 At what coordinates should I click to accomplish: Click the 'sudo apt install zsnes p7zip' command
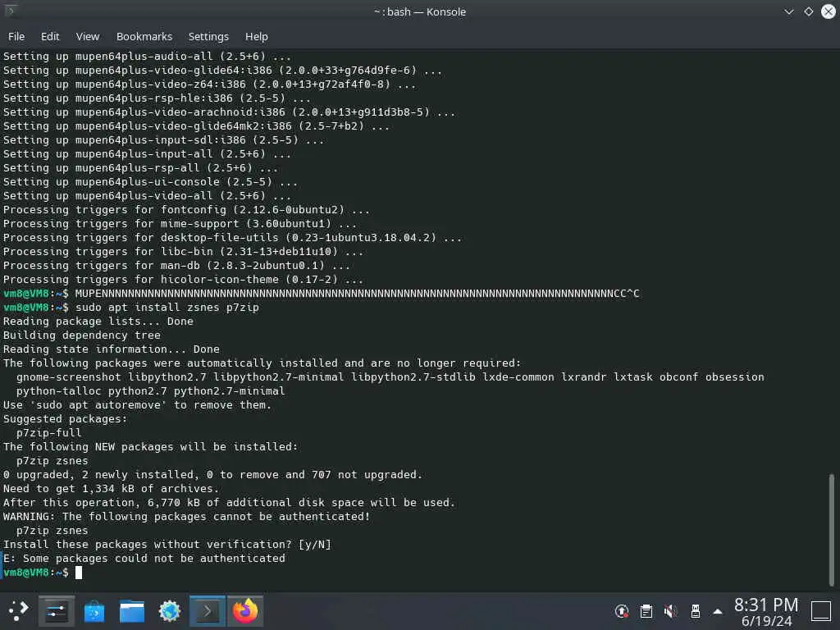(167, 308)
